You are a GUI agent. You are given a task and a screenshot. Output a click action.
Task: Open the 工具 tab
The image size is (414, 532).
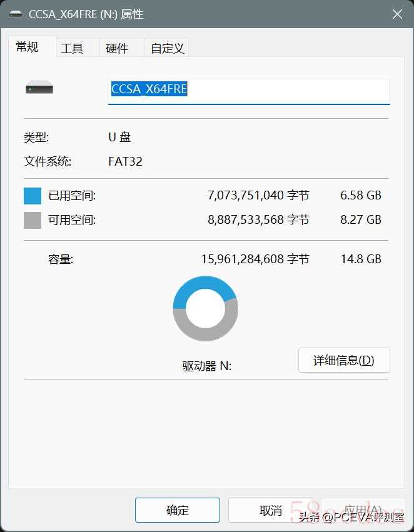pos(72,48)
